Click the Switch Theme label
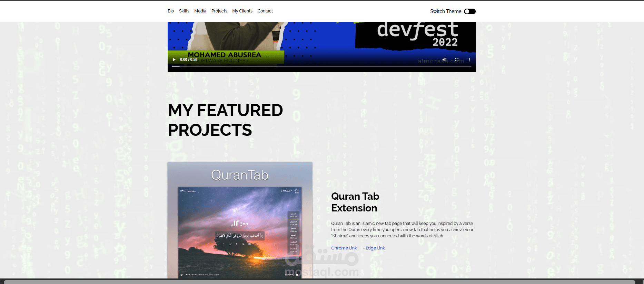 click(x=446, y=11)
